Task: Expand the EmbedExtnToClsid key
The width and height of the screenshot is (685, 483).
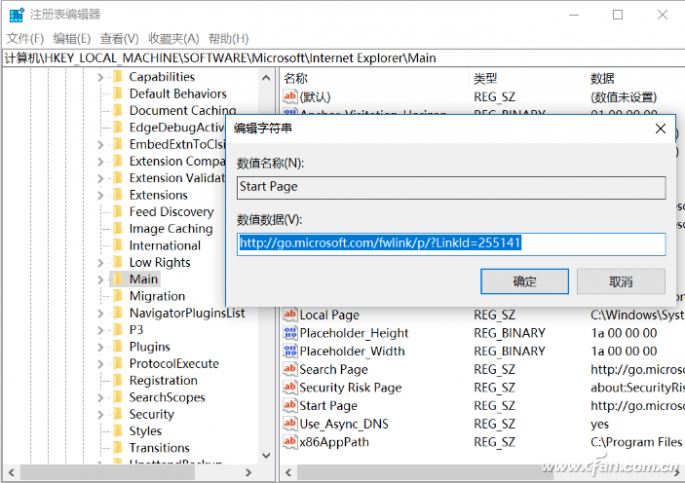Action: (x=100, y=145)
